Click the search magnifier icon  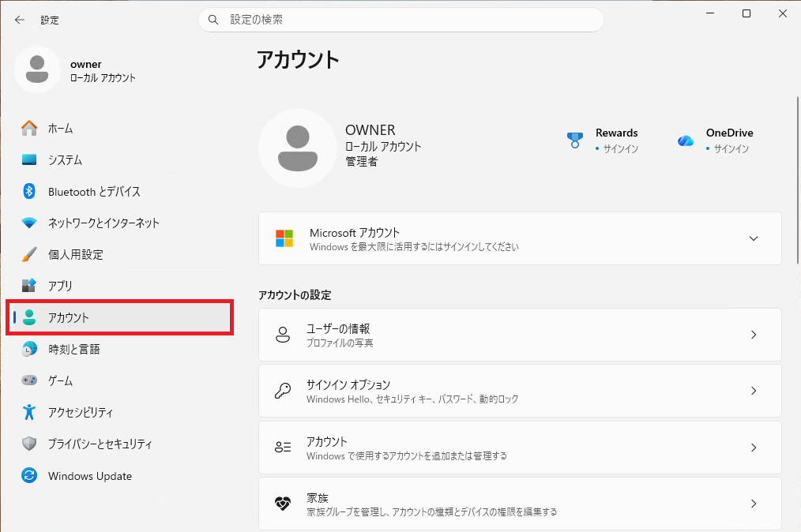213,20
